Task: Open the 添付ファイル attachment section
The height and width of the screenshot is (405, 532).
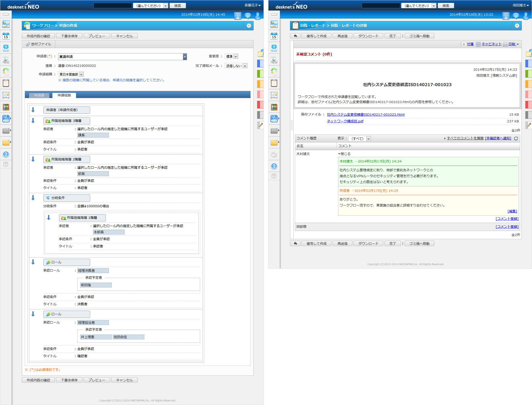Action: tap(39, 44)
